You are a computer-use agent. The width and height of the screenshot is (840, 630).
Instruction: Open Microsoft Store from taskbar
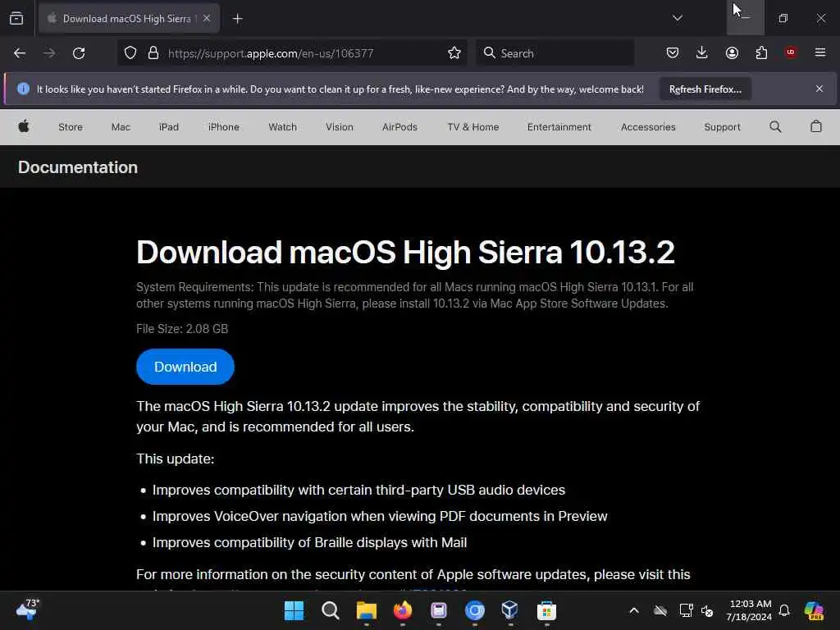pos(546,610)
